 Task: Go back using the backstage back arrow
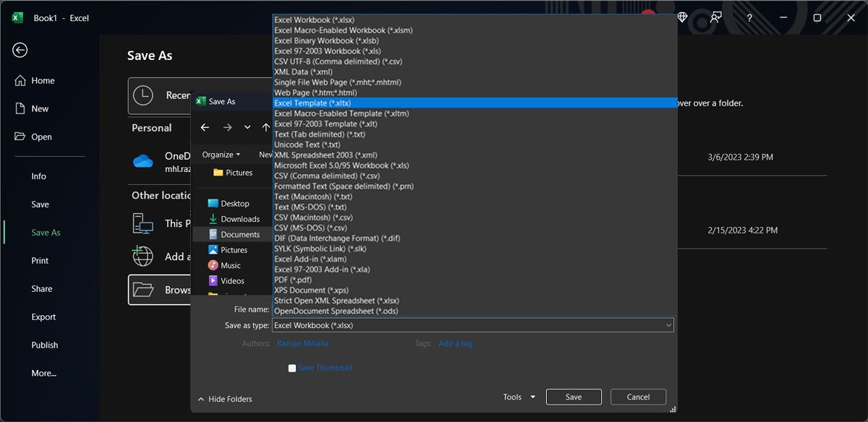pos(20,50)
